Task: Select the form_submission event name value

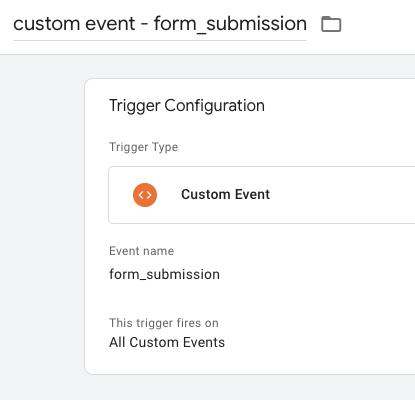Action: (164, 274)
